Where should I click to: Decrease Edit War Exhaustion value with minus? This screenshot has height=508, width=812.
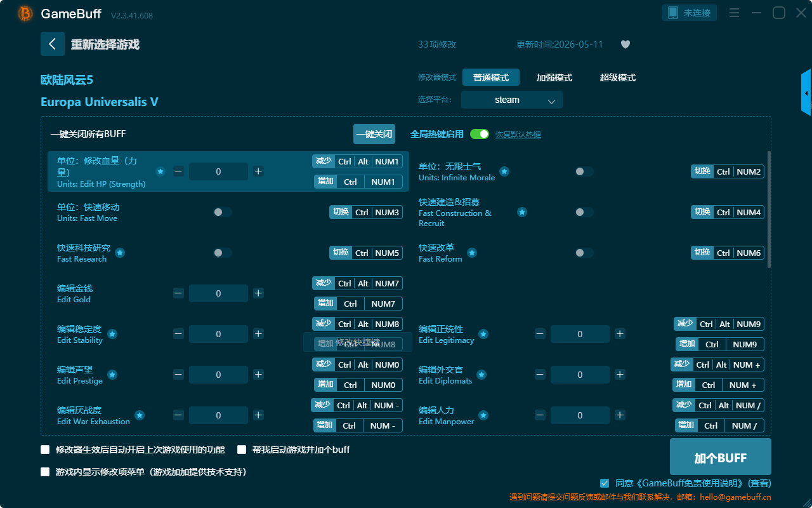pyautogui.click(x=178, y=415)
